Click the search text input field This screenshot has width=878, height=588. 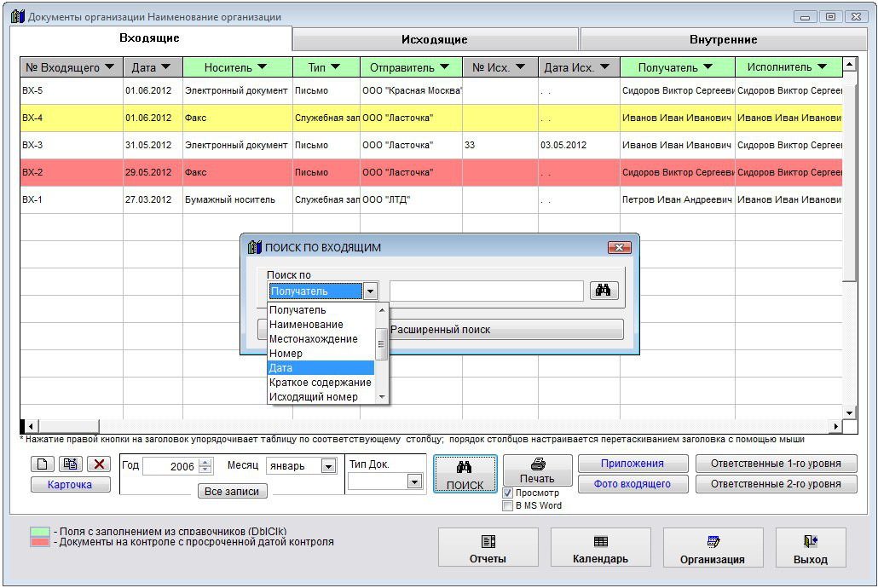(486, 291)
